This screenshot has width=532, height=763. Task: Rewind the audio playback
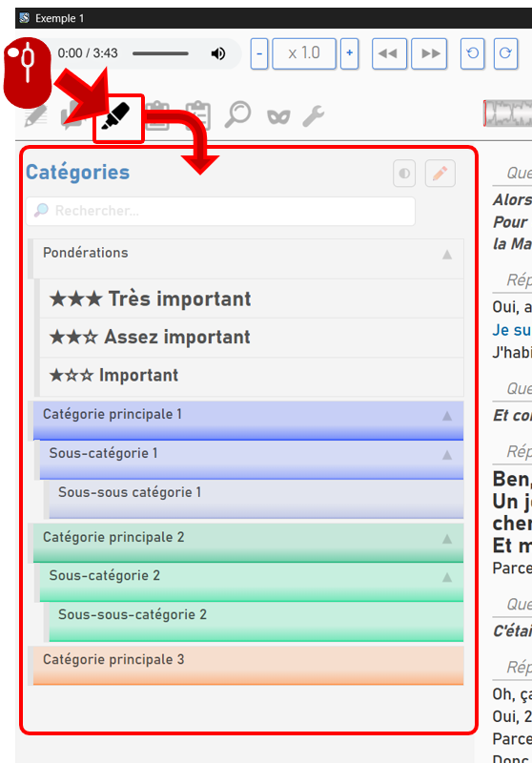coord(389,53)
